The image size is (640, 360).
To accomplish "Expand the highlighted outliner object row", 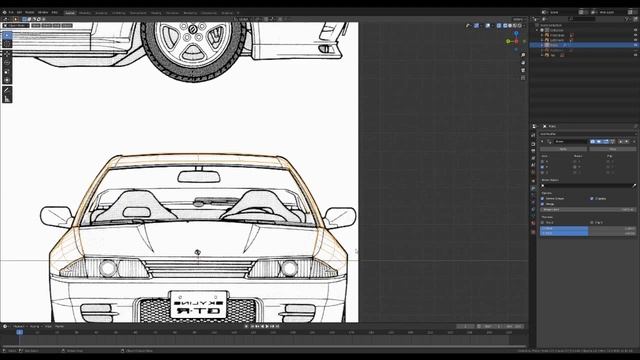I will 542,45.
